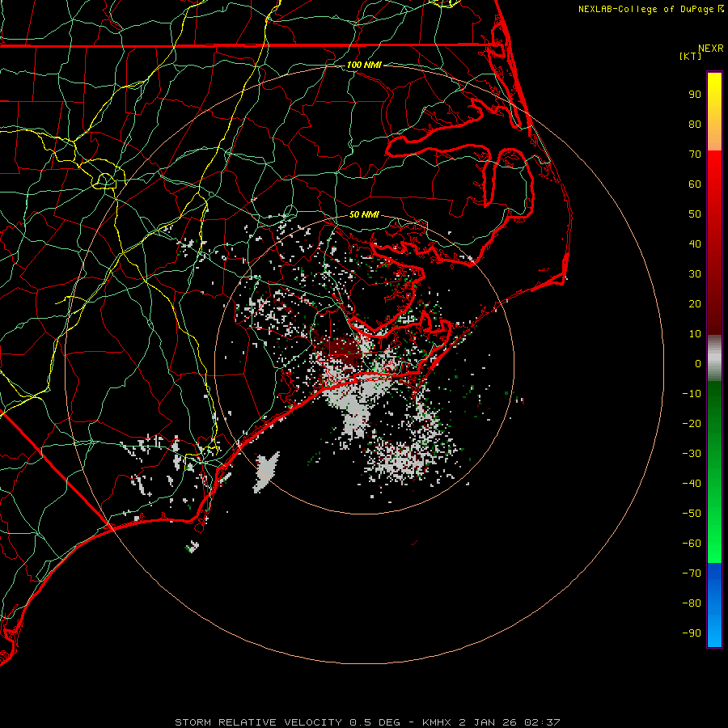Click the -70 value on the velocity legend
This screenshot has width=728, height=728.
tap(692, 574)
